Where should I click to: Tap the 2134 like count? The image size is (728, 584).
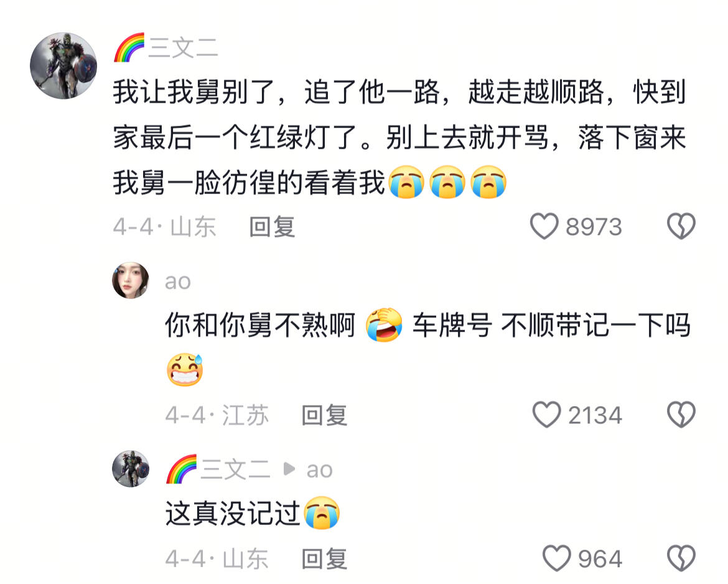point(595,415)
